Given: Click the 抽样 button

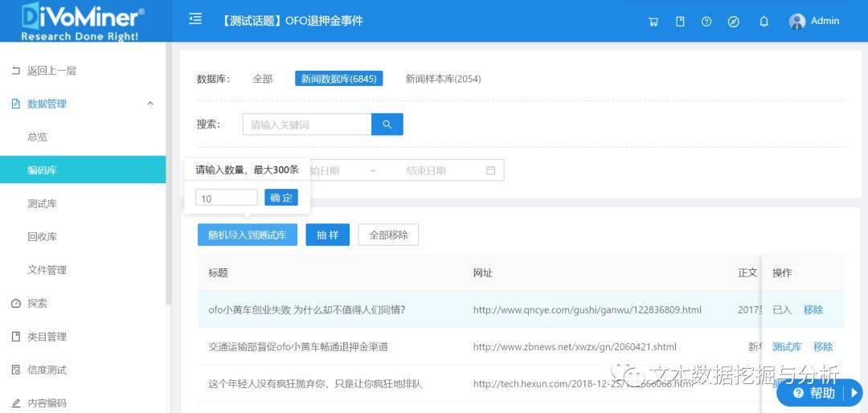Looking at the screenshot, I should pos(328,235).
